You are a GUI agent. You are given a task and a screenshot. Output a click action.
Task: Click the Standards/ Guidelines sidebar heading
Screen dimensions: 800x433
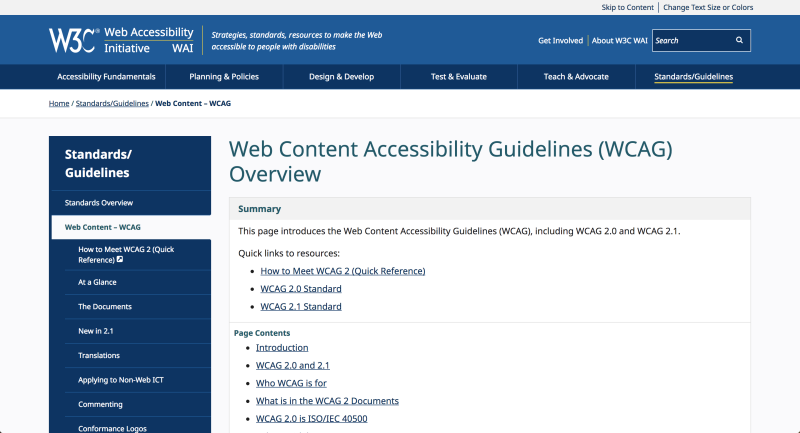pyautogui.click(x=98, y=163)
